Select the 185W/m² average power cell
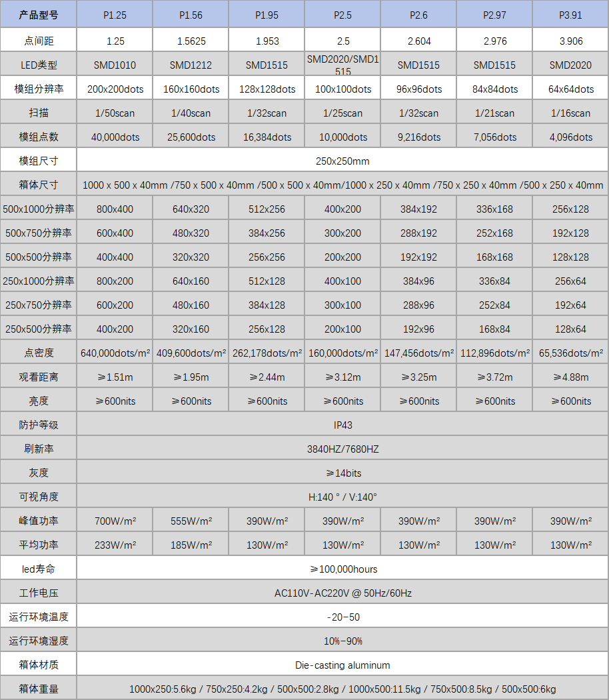 point(191,545)
